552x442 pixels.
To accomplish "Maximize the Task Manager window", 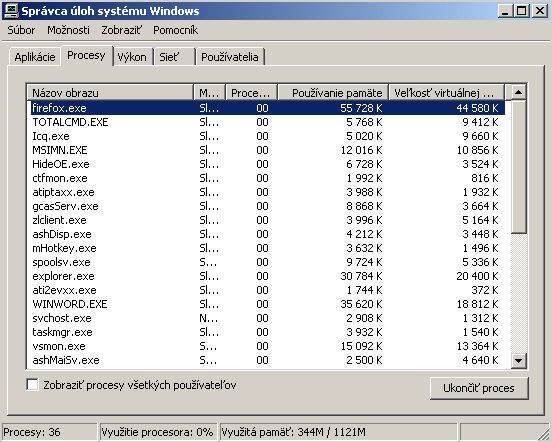I will point(522,11).
